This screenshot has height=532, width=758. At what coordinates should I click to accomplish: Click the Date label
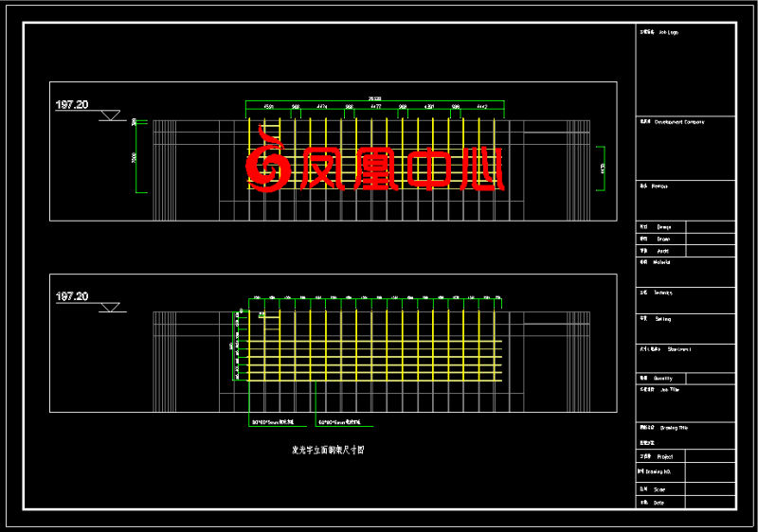pyautogui.click(x=653, y=503)
